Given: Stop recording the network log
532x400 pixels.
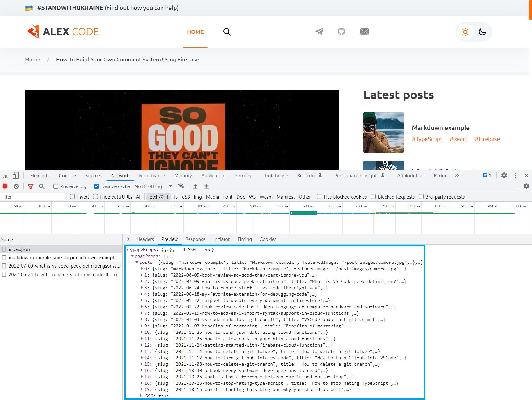Looking at the screenshot, I should 5,186.
